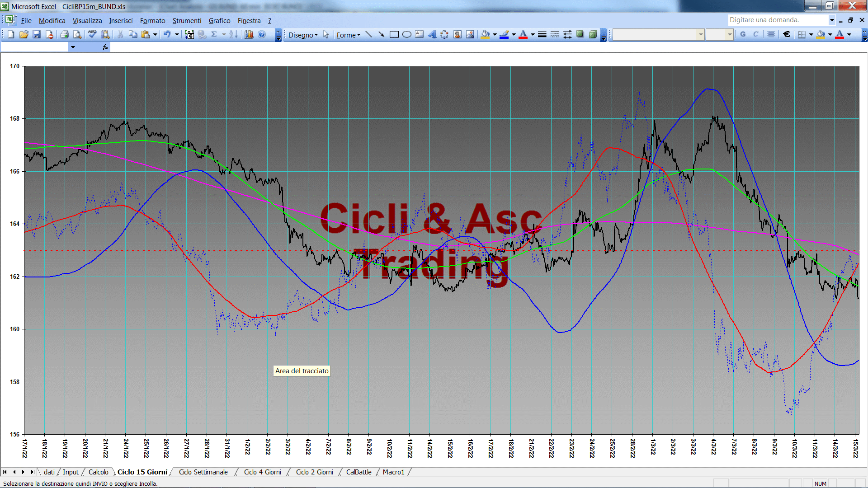Save the workbook with the floppy disk icon
Screen dimensions: 868x488
(x=37, y=34)
